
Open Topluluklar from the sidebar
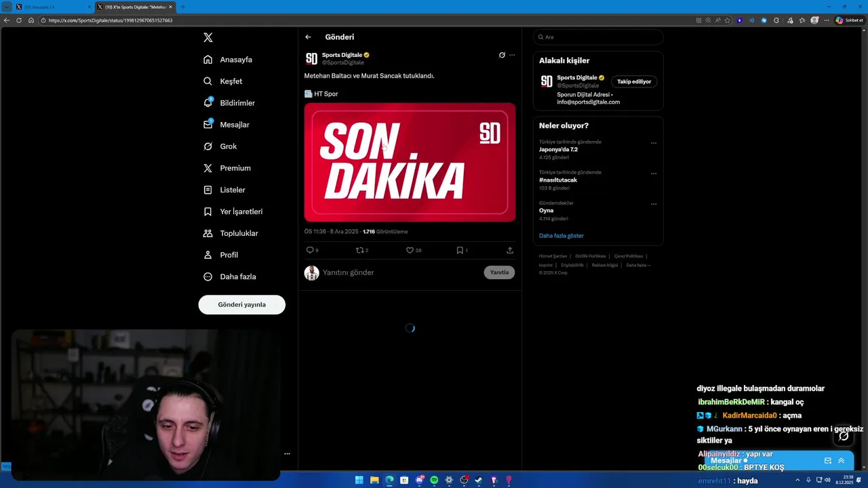(x=231, y=233)
